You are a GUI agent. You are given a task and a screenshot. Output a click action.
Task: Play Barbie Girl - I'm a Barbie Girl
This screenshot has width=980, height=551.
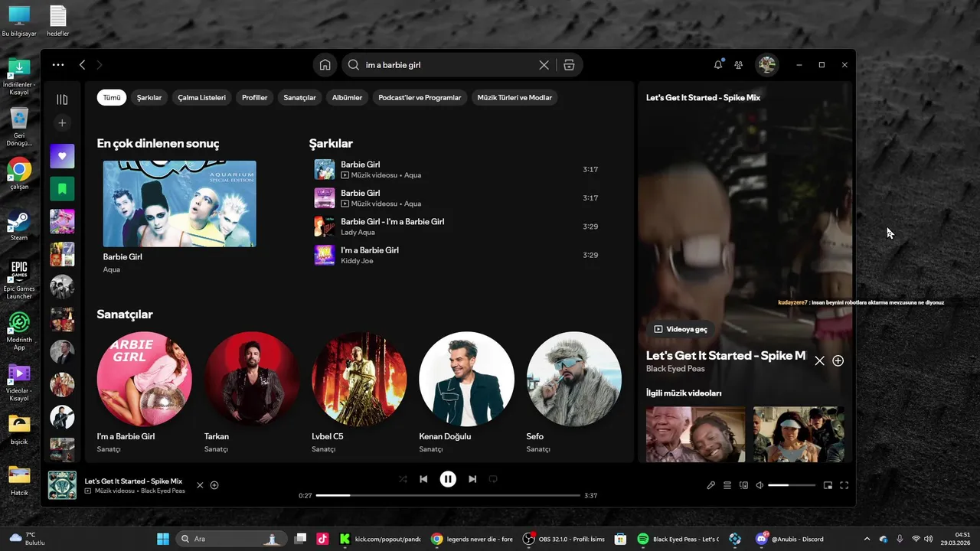coord(456,227)
